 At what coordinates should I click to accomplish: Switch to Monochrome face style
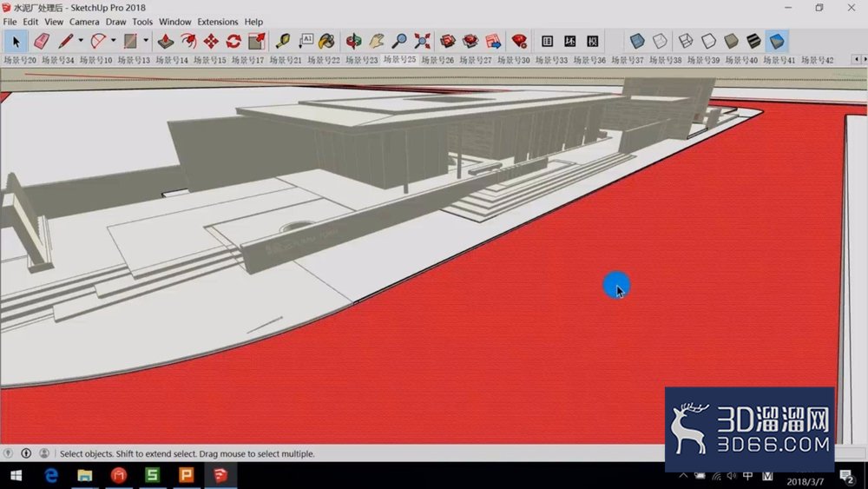[777, 41]
